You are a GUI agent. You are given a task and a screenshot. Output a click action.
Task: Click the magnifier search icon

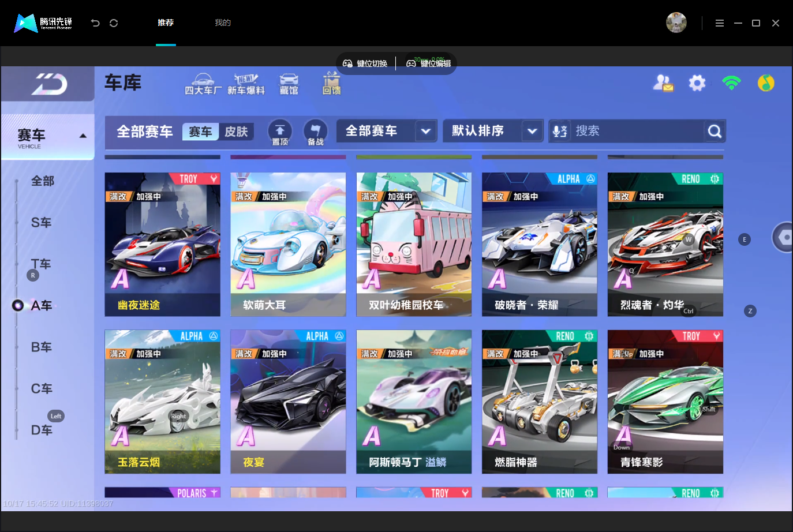(x=715, y=132)
